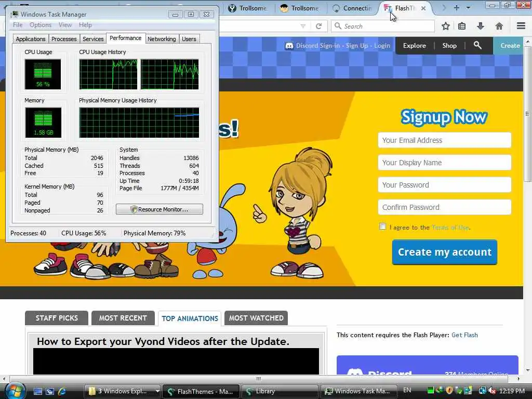The image size is (532, 399).
Task: Click the green CPU meter tray icon
Action: click(x=431, y=391)
